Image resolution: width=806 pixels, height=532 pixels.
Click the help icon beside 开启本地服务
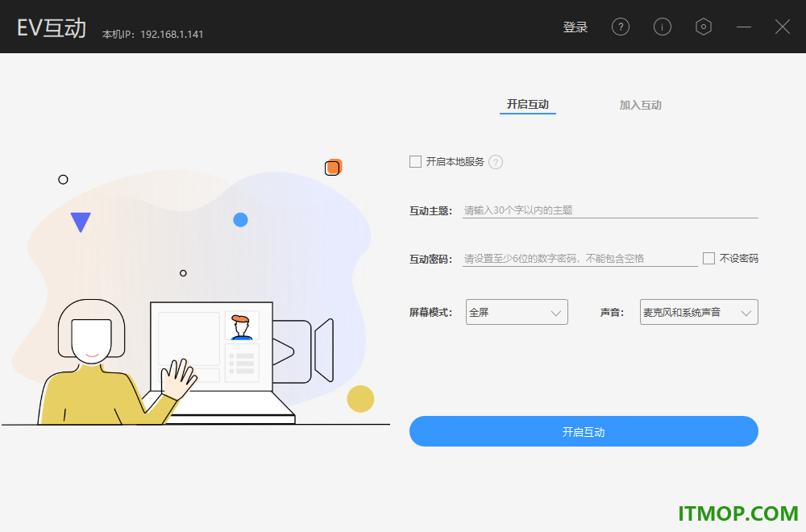click(496, 163)
